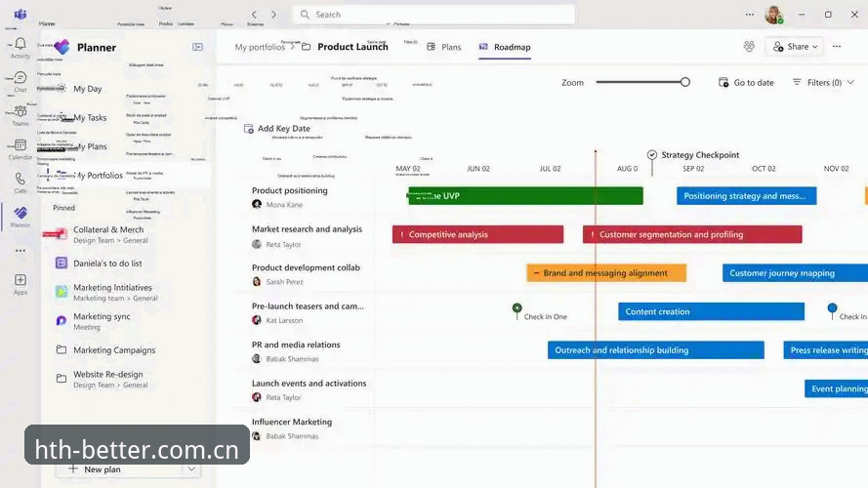Open My Portfolios in Planner sidebar
The height and width of the screenshot is (488, 868).
[98, 176]
